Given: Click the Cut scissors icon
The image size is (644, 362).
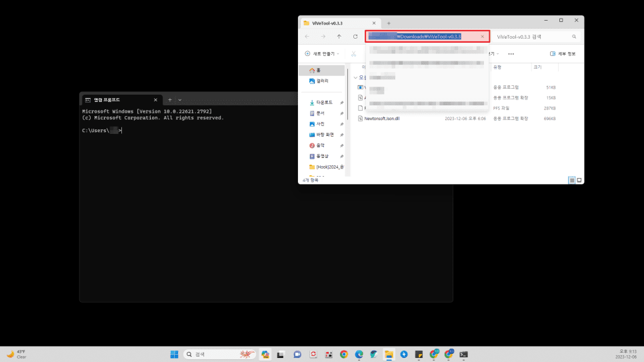Looking at the screenshot, I should point(353,54).
